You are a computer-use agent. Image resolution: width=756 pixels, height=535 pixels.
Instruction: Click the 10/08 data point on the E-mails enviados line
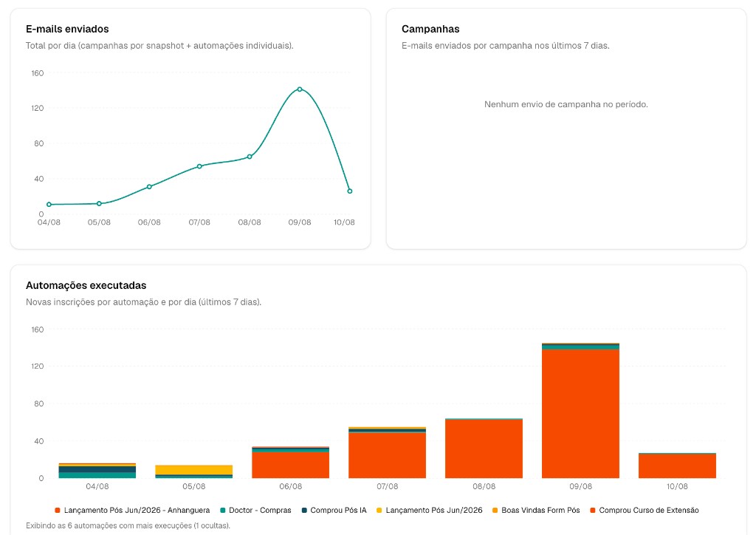(350, 191)
